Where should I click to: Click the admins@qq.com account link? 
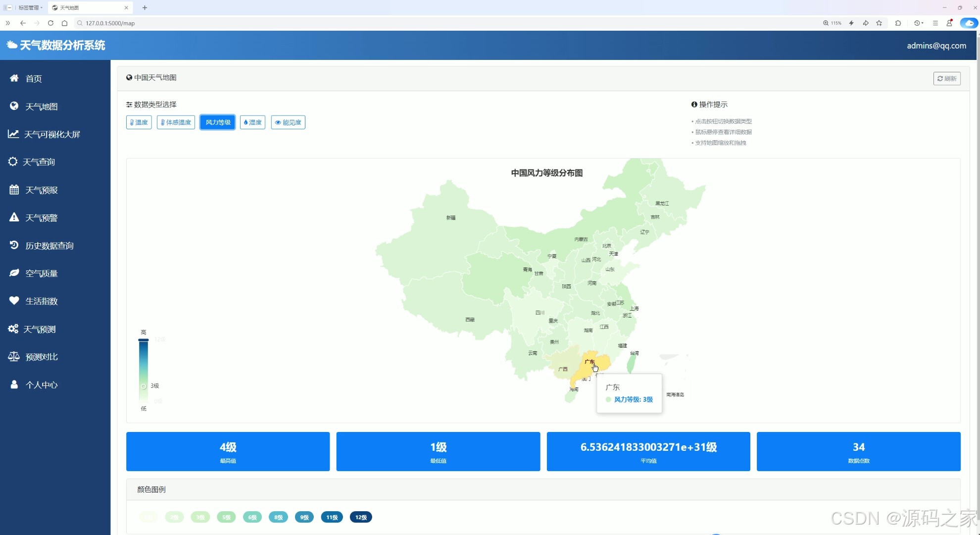pos(936,46)
